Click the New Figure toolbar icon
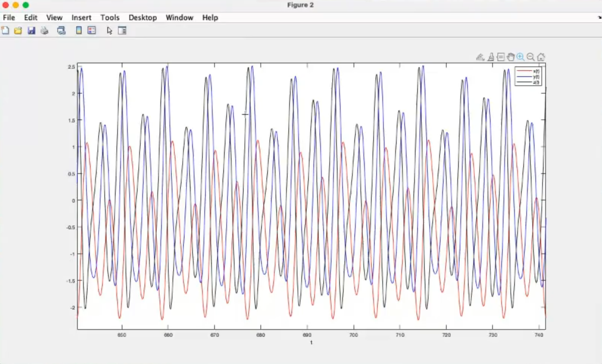Viewport: 602px width, 364px height. (6, 31)
